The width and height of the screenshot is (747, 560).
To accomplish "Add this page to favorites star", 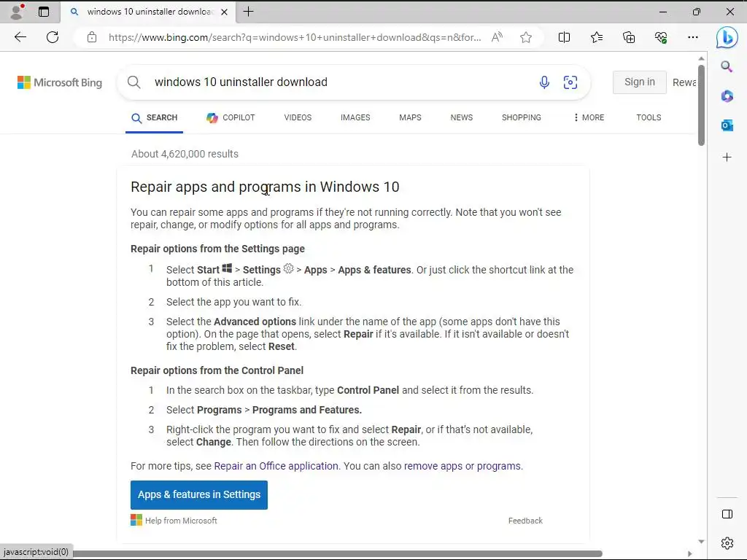I will tap(526, 37).
